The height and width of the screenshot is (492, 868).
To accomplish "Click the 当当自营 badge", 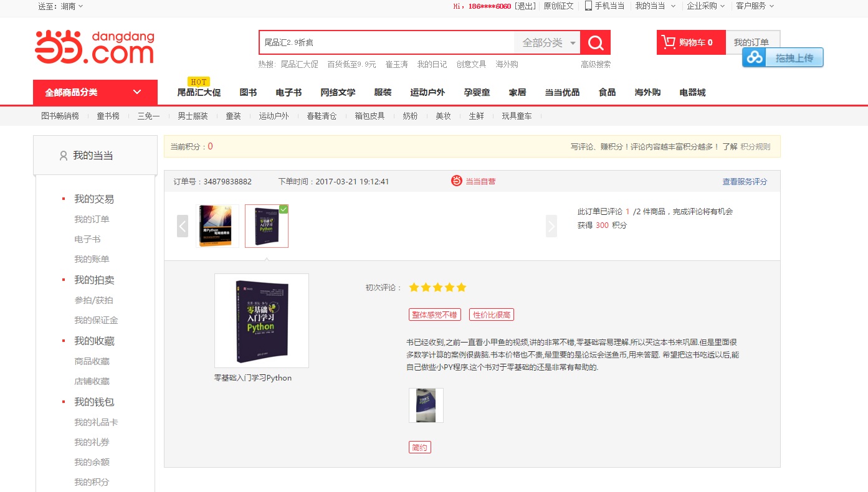I will [474, 181].
